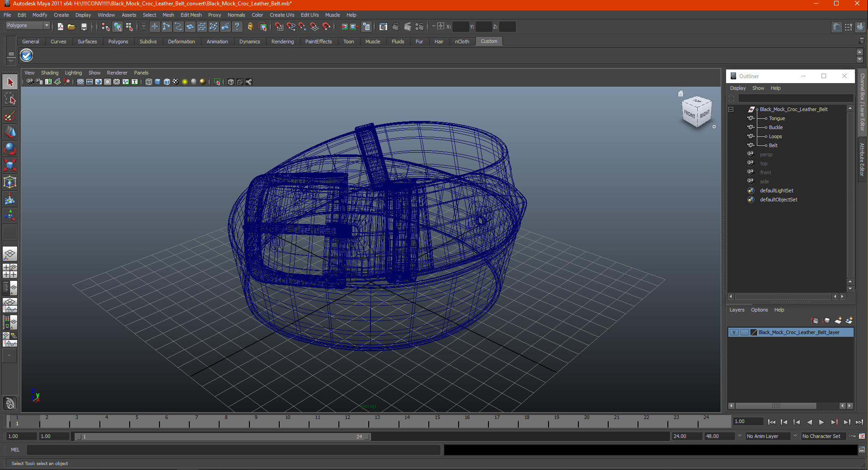Switch to persp/outliner layout
This screenshot has width=868, height=470.
click(x=10, y=287)
